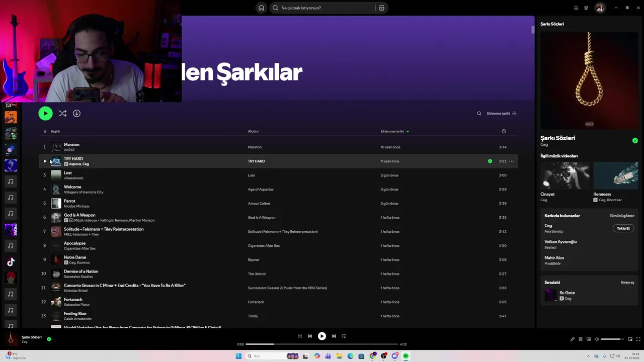Toggle liked checkmark in now-playing bar

point(49,339)
